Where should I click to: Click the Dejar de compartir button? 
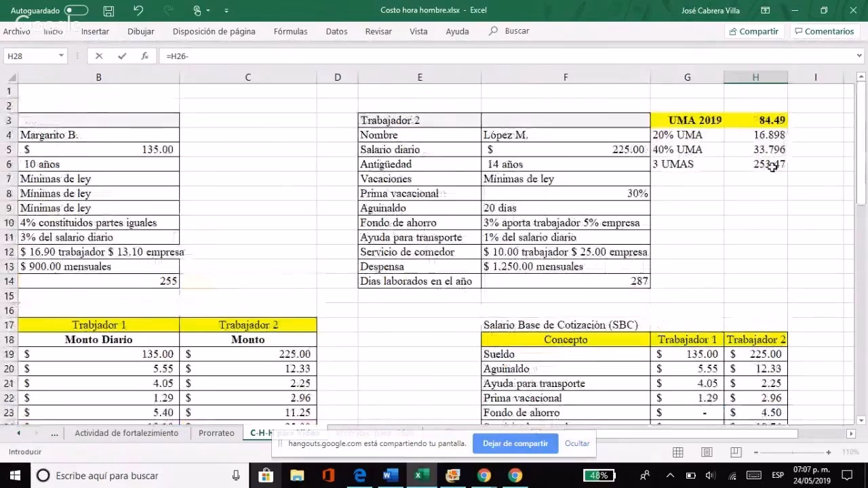pyautogui.click(x=515, y=443)
